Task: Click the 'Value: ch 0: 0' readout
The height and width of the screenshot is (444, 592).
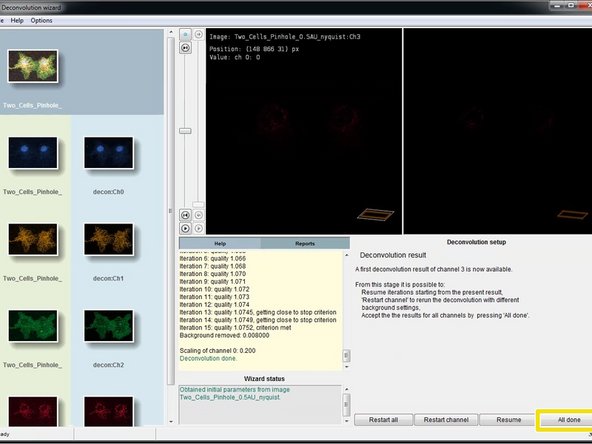Action: point(234,57)
